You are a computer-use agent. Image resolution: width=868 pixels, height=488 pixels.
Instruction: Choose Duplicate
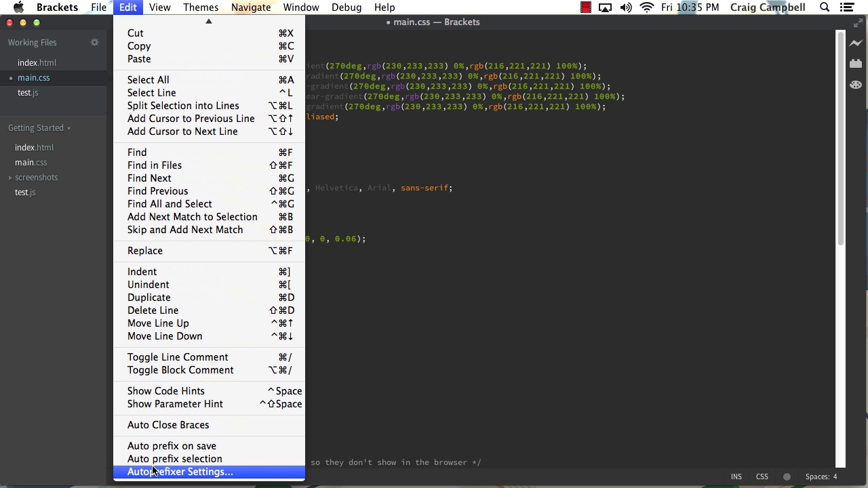[x=210, y=298]
